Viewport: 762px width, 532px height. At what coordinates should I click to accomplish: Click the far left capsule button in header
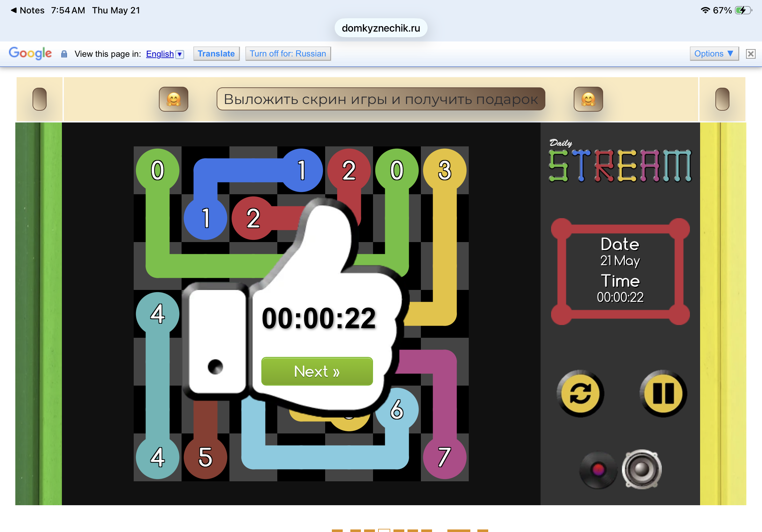coord(39,99)
